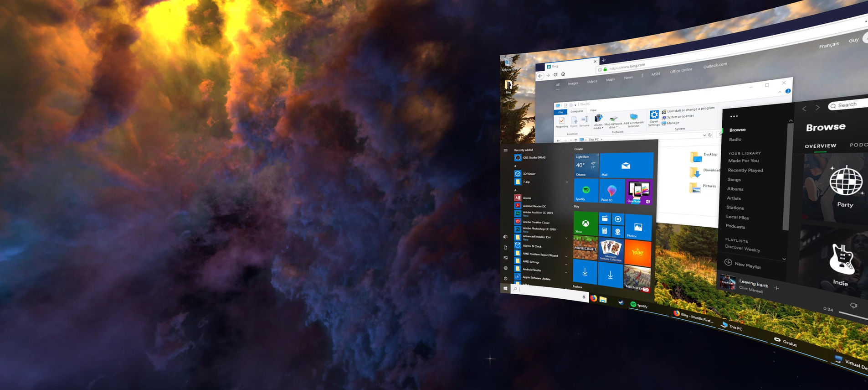
Task: Click Uninstall or change a program
Action: tap(688, 109)
